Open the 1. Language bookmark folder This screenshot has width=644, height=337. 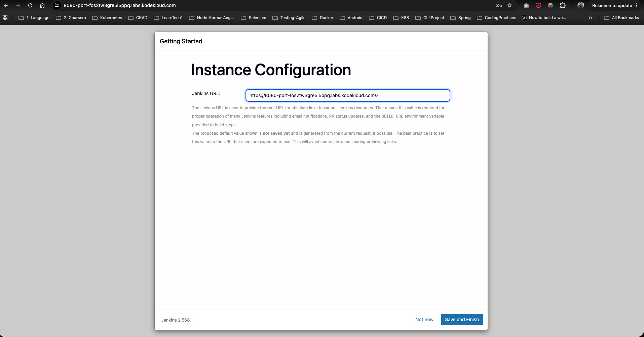34,18
